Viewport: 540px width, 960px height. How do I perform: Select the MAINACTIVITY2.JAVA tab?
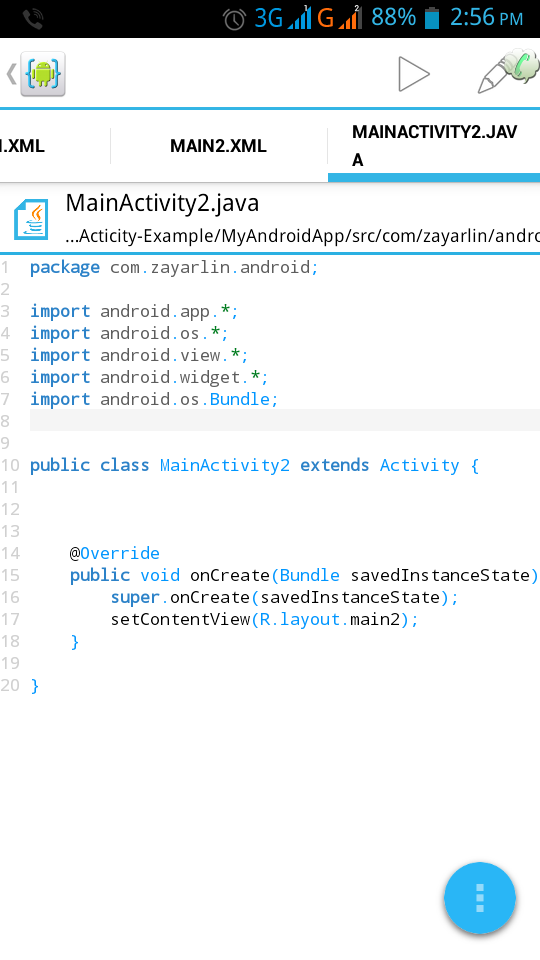(x=434, y=146)
